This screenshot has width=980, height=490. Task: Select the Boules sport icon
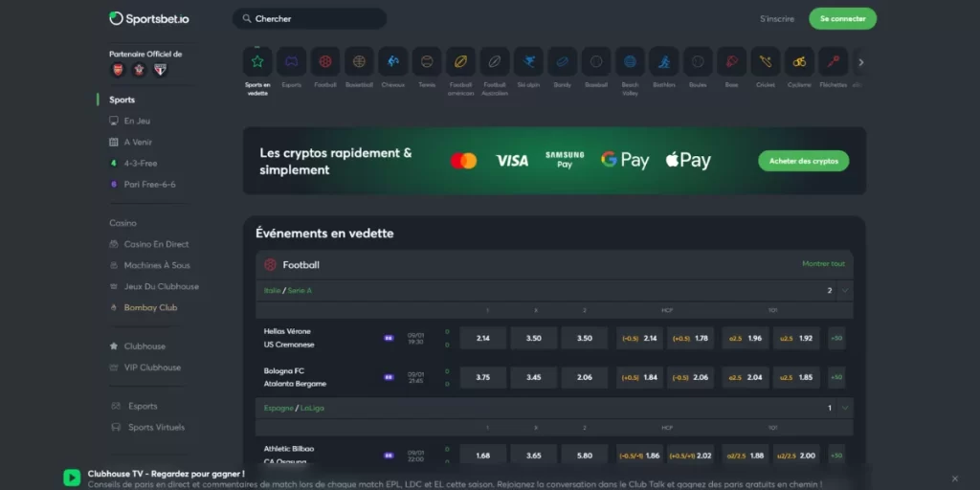[x=698, y=61]
